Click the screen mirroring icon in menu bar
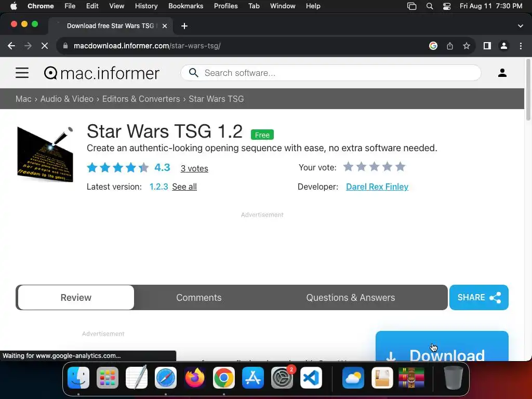Image resolution: width=532 pixels, height=399 pixels. pyautogui.click(x=411, y=6)
